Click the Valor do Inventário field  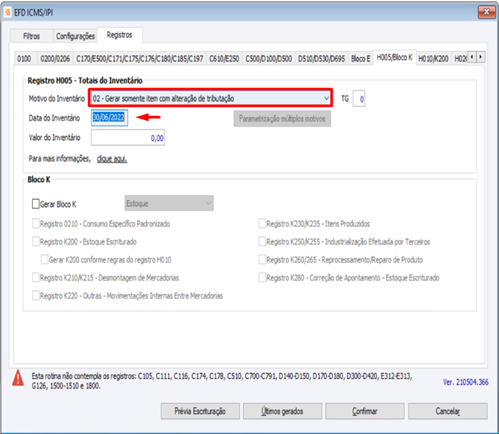[x=128, y=138]
